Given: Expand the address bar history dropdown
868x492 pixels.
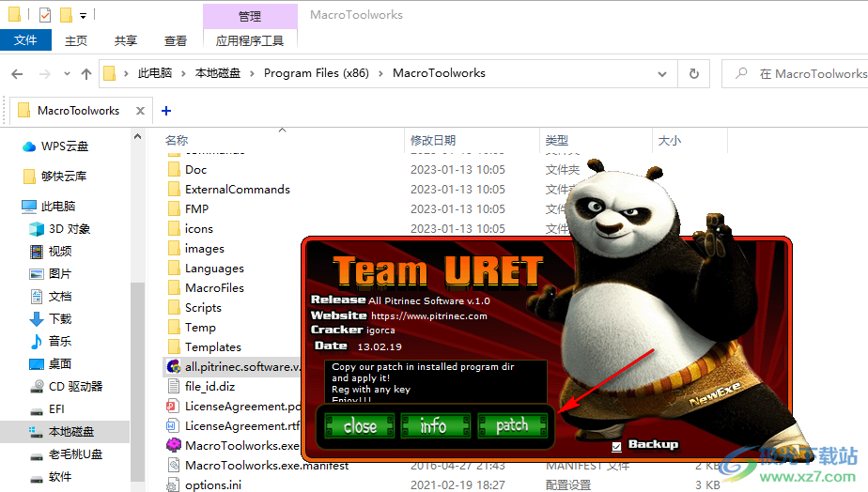Looking at the screenshot, I should coord(662,73).
